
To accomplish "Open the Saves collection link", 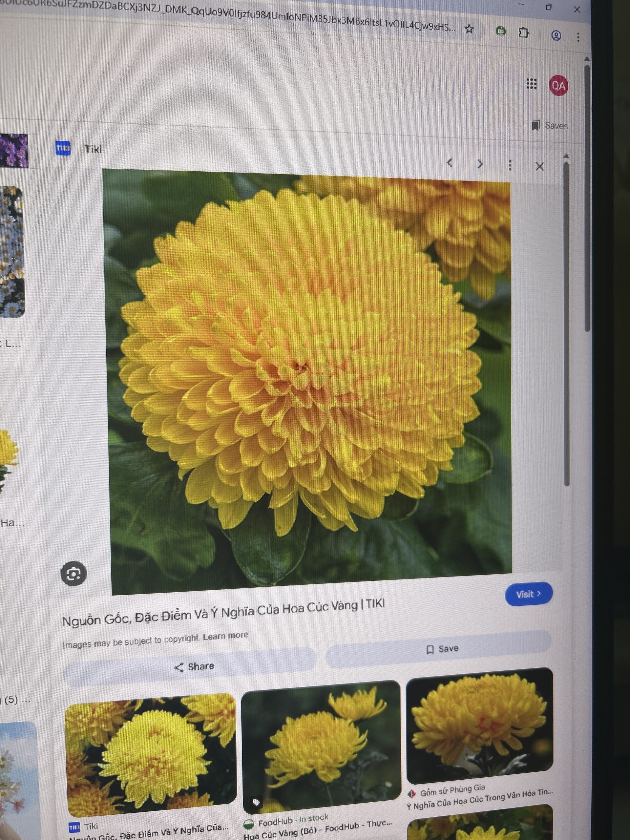I will (550, 125).
